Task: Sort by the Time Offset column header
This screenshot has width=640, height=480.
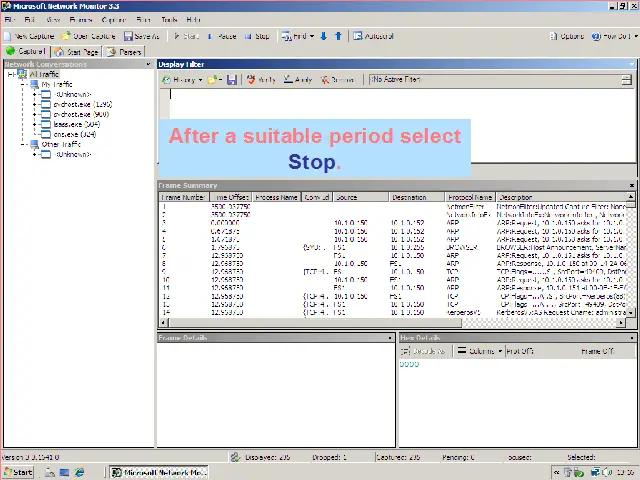Action: [231, 197]
